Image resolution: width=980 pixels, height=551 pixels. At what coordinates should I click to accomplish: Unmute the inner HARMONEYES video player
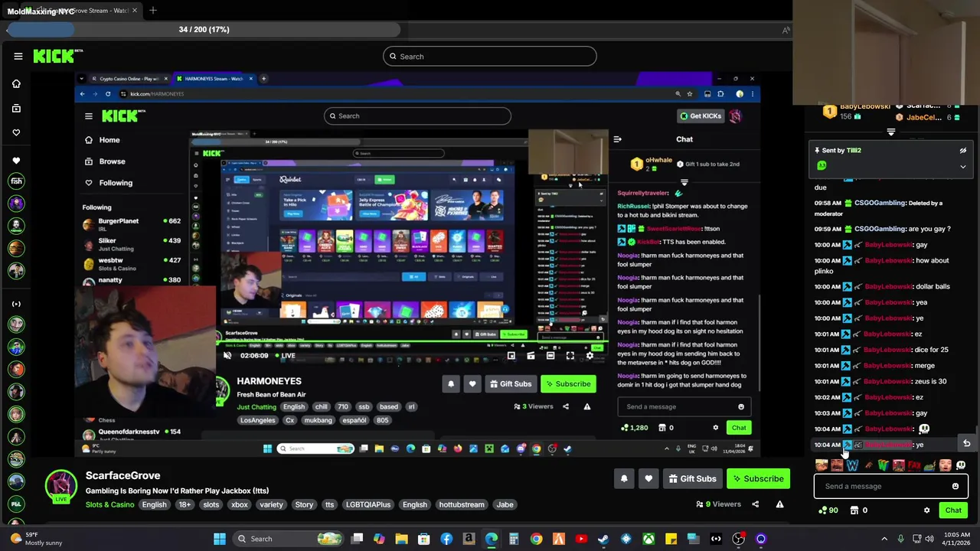[x=227, y=355]
